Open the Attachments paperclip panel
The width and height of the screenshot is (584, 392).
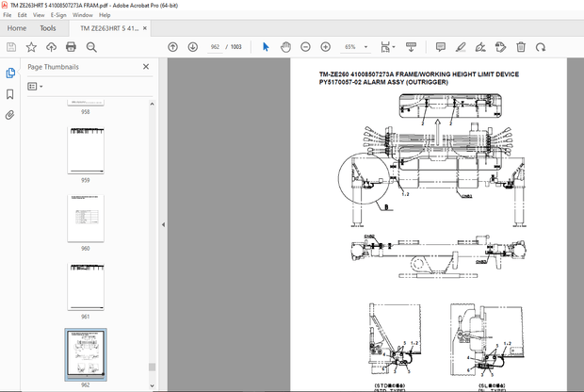tap(10, 115)
